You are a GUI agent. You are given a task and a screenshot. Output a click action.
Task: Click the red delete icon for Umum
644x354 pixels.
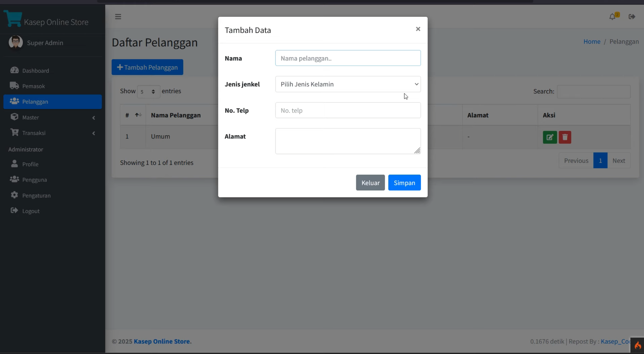tap(565, 137)
